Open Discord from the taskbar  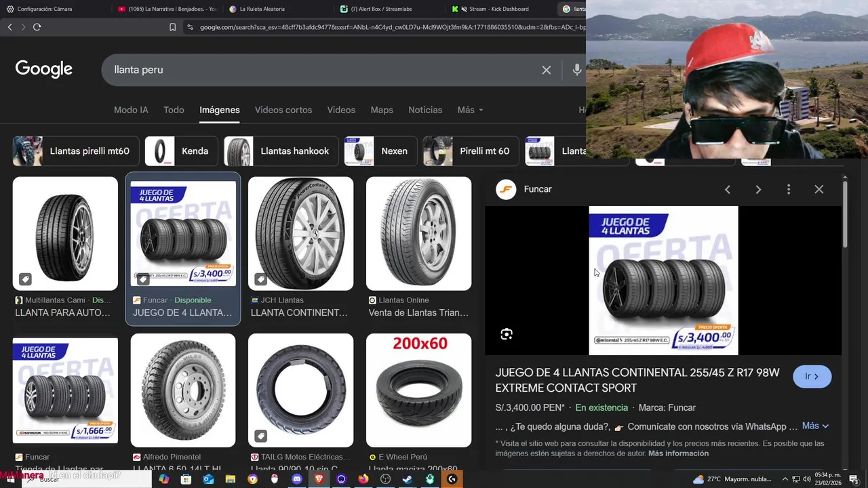[x=296, y=479]
